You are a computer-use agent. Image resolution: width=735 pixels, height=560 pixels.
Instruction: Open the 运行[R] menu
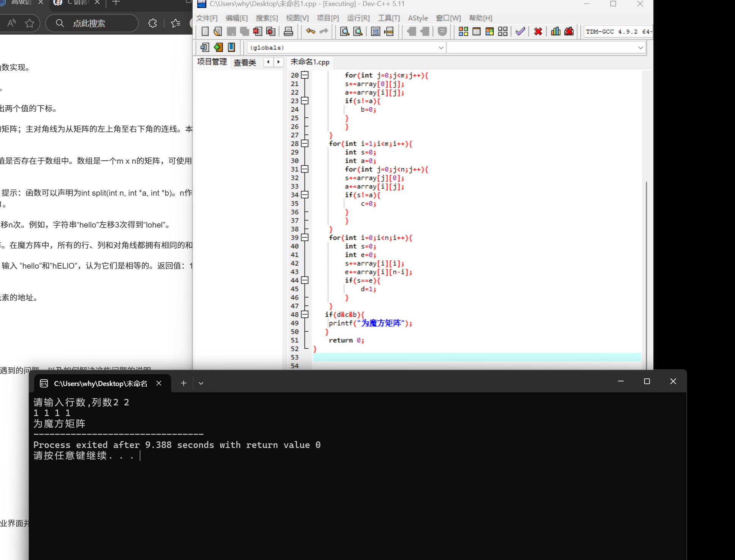[x=358, y=18]
